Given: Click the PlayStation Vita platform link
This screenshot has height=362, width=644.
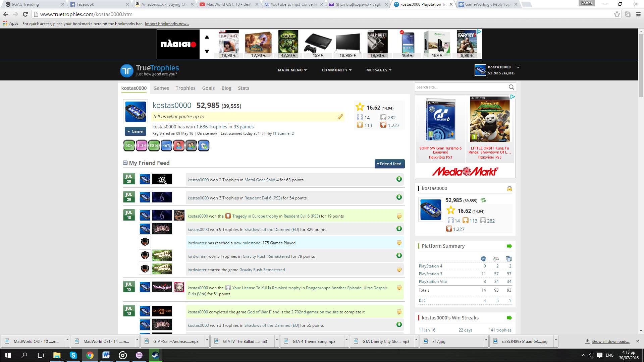Looking at the screenshot, I should (x=433, y=282).
